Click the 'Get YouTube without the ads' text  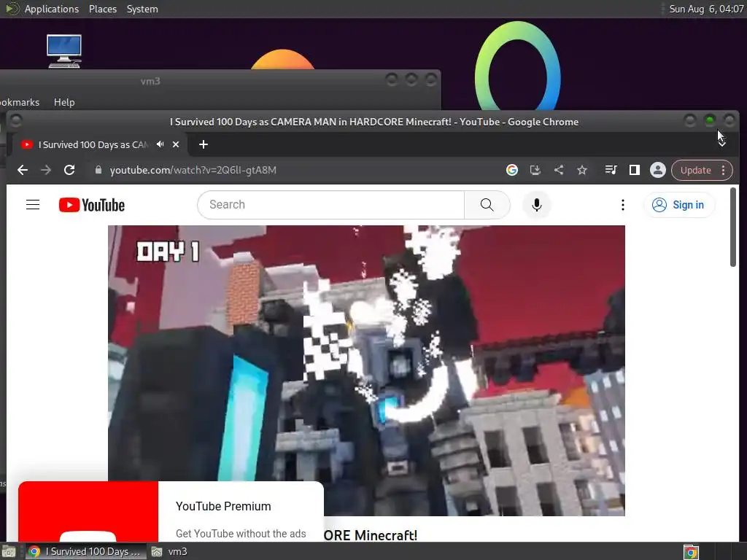pyautogui.click(x=241, y=534)
